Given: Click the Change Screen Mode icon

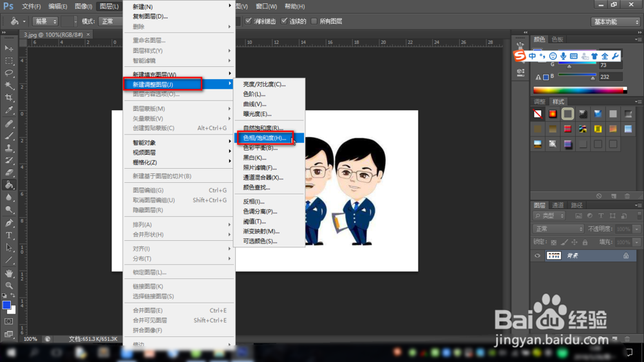Looking at the screenshot, I should coord(8,334).
